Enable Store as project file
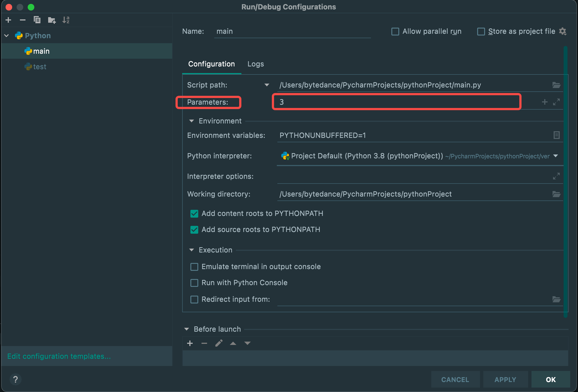Viewport: 578px width, 392px height. (481, 32)
